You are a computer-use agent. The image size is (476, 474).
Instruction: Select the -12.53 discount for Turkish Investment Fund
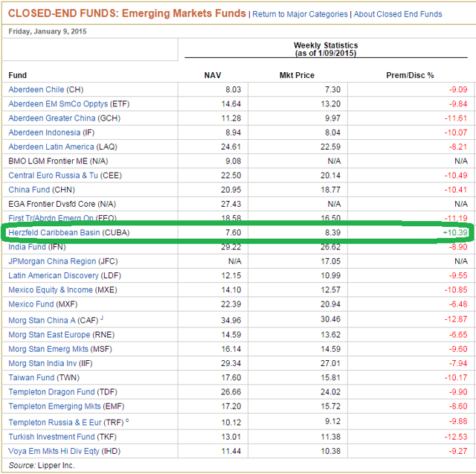456,437
